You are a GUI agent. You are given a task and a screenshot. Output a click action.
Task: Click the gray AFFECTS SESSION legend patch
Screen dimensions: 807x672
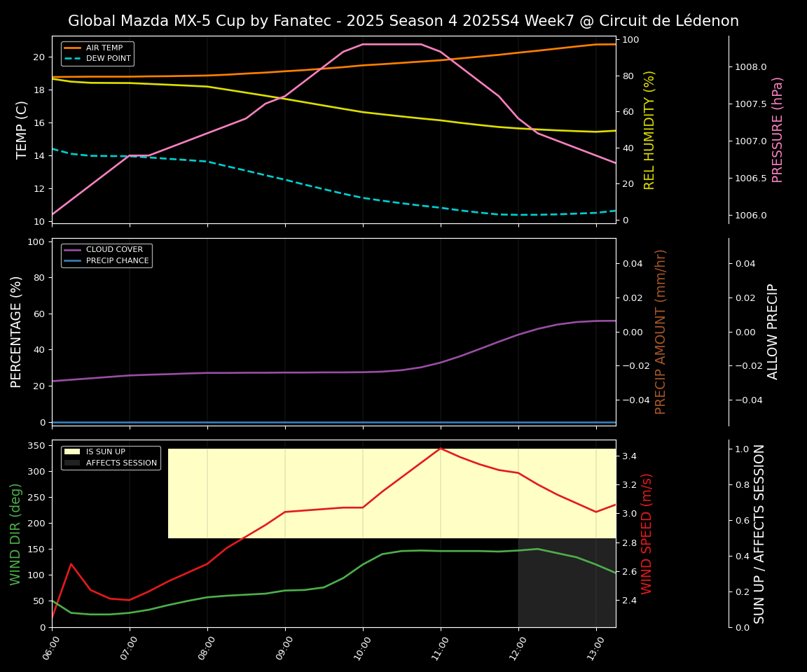pos(73,463)
